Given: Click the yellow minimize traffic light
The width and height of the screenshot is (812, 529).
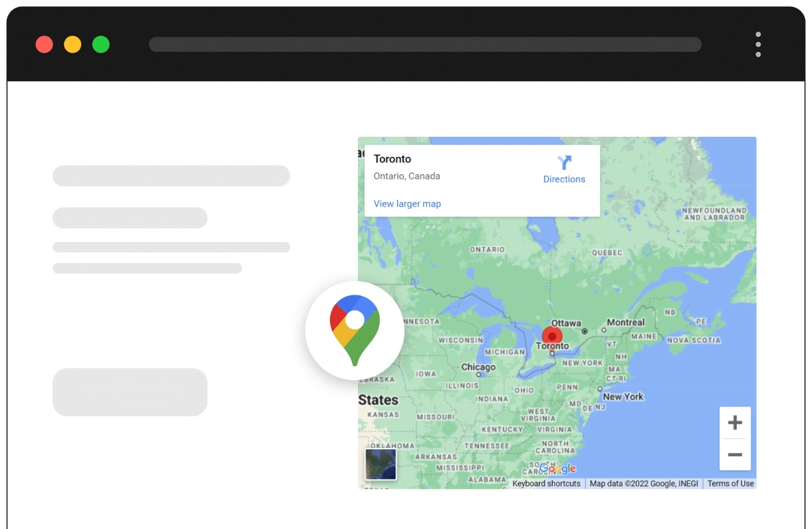Looking at the screenshot, I should [x=72, y=44].
